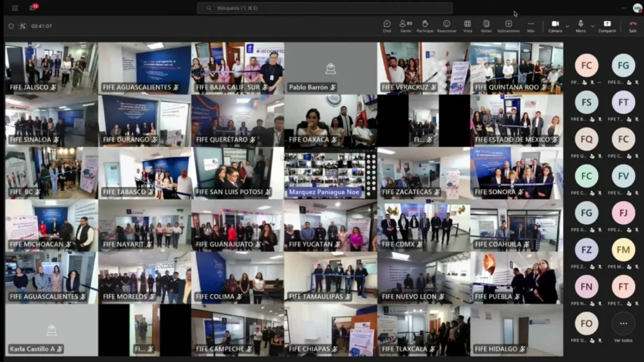Select the FIFE TLAXCALA video tile
This screenshot has width=644, height=362.
point(423,330)
